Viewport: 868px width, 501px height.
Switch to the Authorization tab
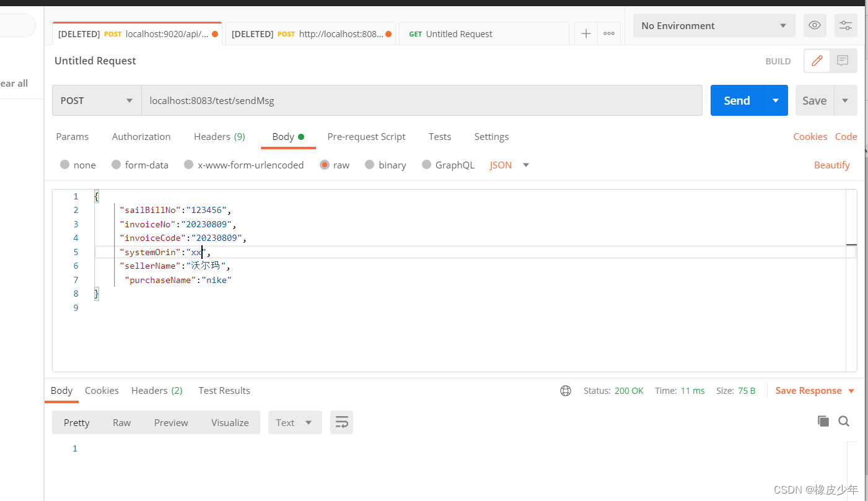pos(141,136)
